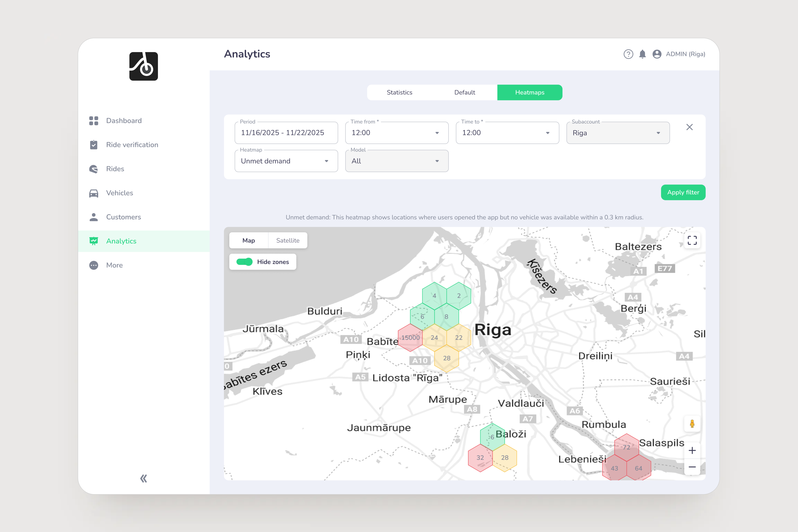Open notifications bell
Screen dimensions: 798x532
click(642, 54)
